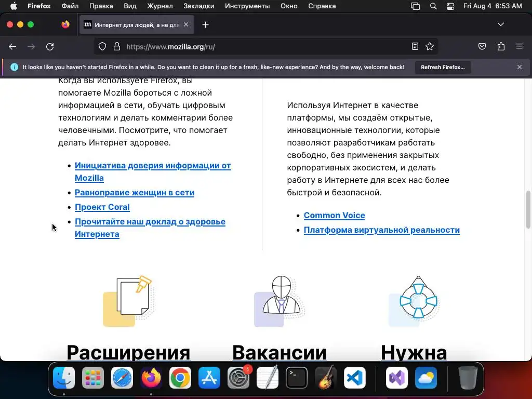
Task: Open Google Chrome from the Dock
Action: pyautogui.click(x=180, y=378)
